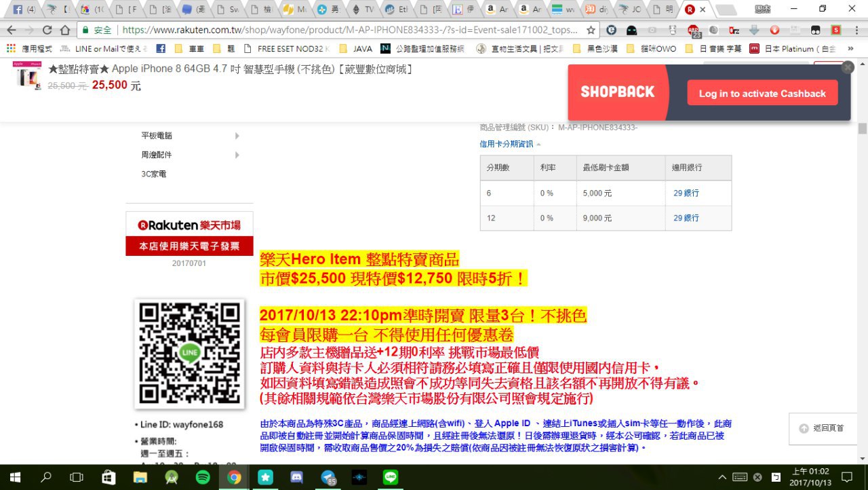Open the 日本 Platinum bookmark
868x490 pixels.
tap(793, 49)
